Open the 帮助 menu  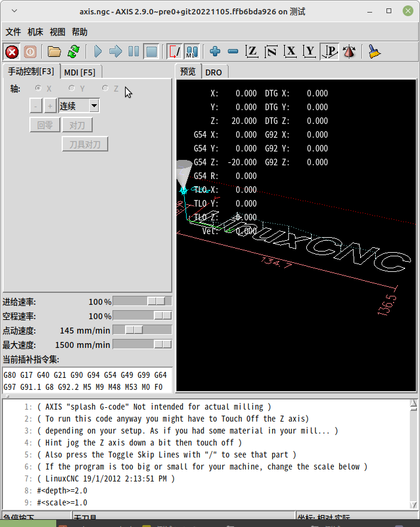(x=80, y=32)
